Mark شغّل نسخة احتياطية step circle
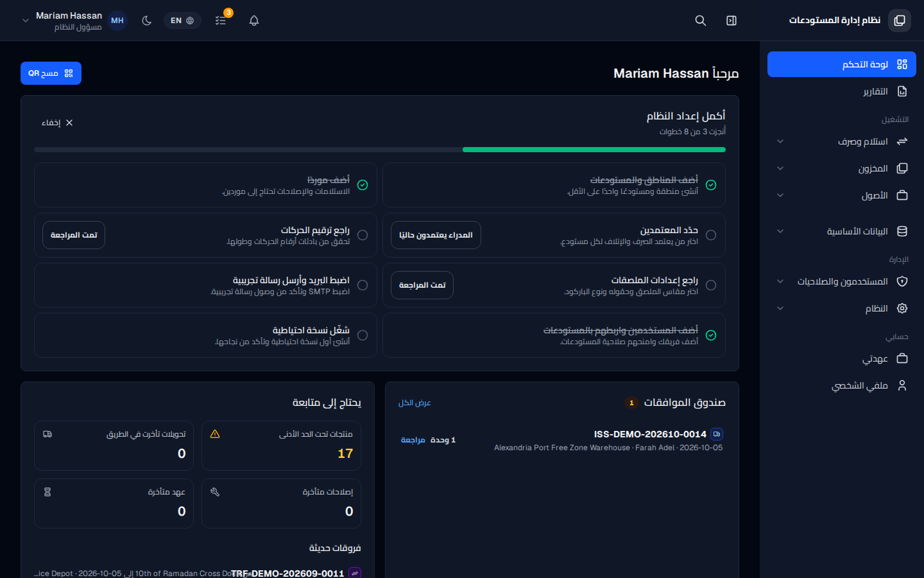Image resolution: width=924 pixels, height=578 pixels. [363, 335]
